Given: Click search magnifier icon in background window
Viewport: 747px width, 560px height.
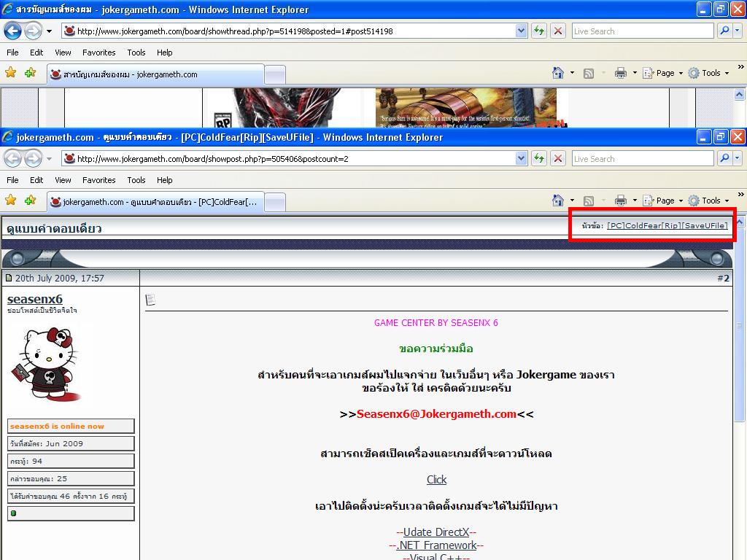Looking at the screenshot, I should point(724,31).
